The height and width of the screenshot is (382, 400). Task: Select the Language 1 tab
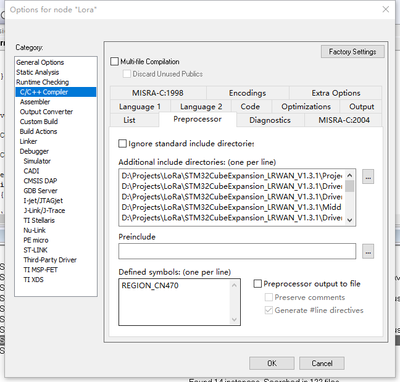140,107
